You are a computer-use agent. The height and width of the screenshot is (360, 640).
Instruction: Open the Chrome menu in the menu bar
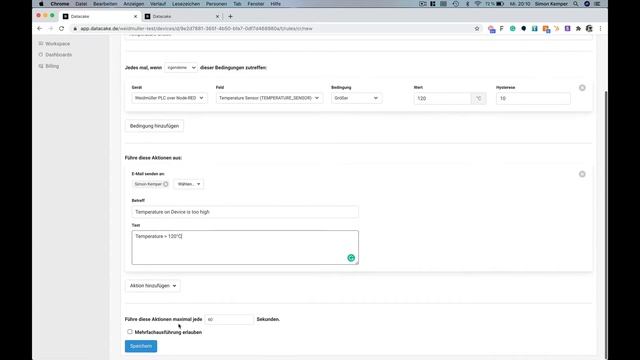tap(60, 4)
